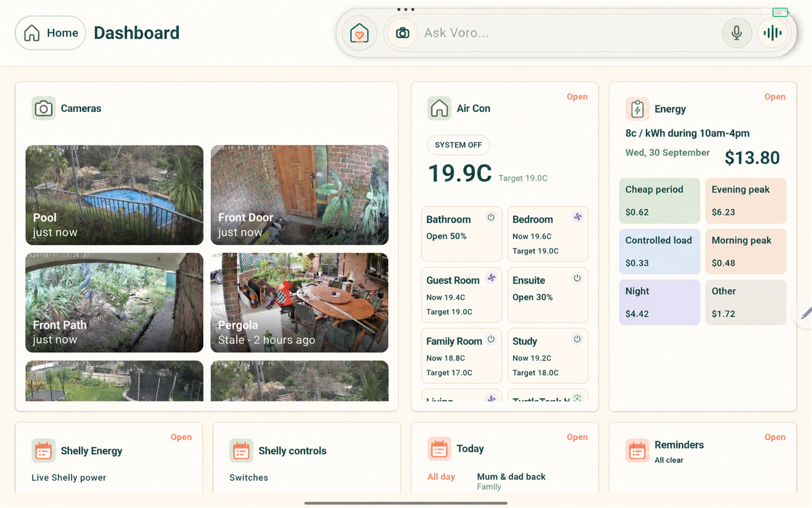Tap the heart-house Voro icon
The height and width of the screenshot is (508, 812).
pyautogui.click(x=359, y=33)
